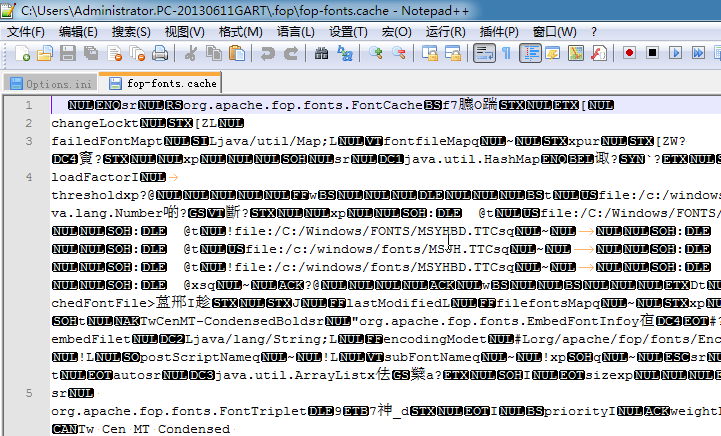Screen dimensions: 721x436
Task: Open the 文件(F) menu
Action: 26,32
